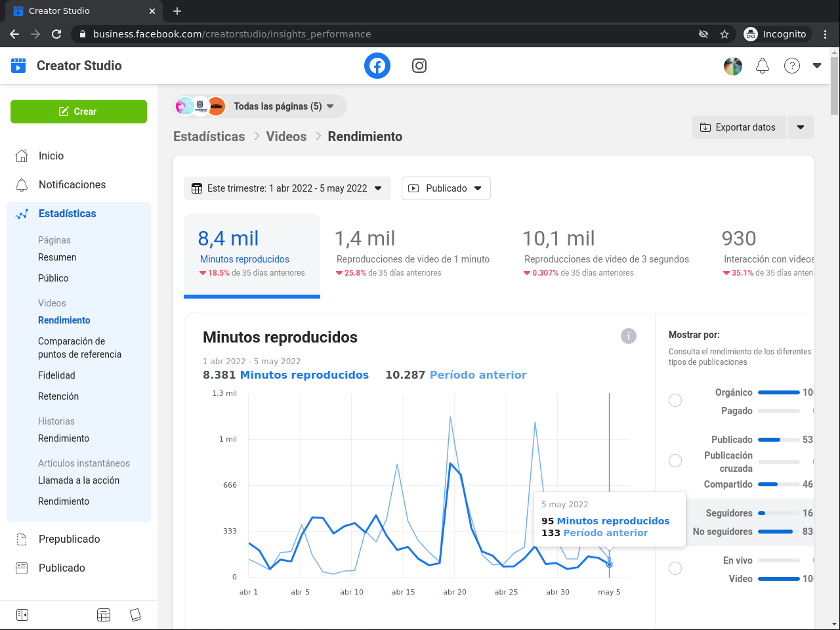Click the green Crear button
The image size is (840, 630).
coord(79,112)
